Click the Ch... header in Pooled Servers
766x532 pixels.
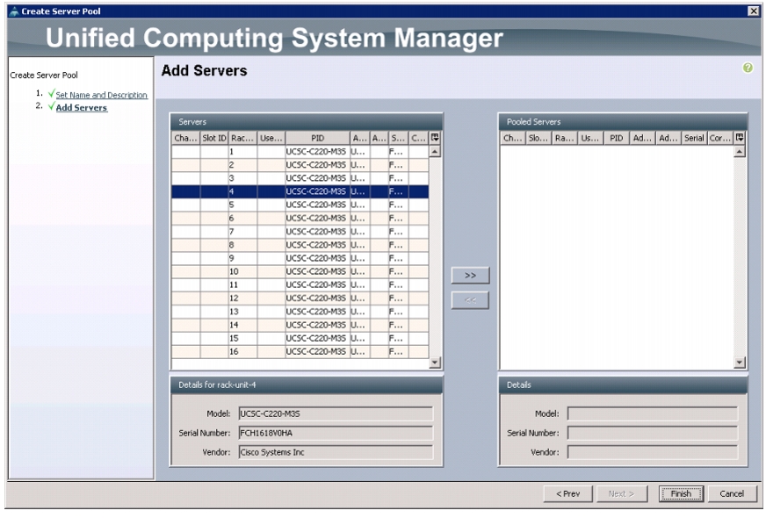[513, 138]
